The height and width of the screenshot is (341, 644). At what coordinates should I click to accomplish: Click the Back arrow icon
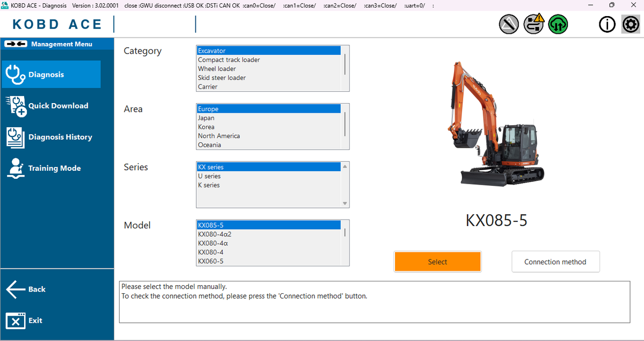coord(16,289)
